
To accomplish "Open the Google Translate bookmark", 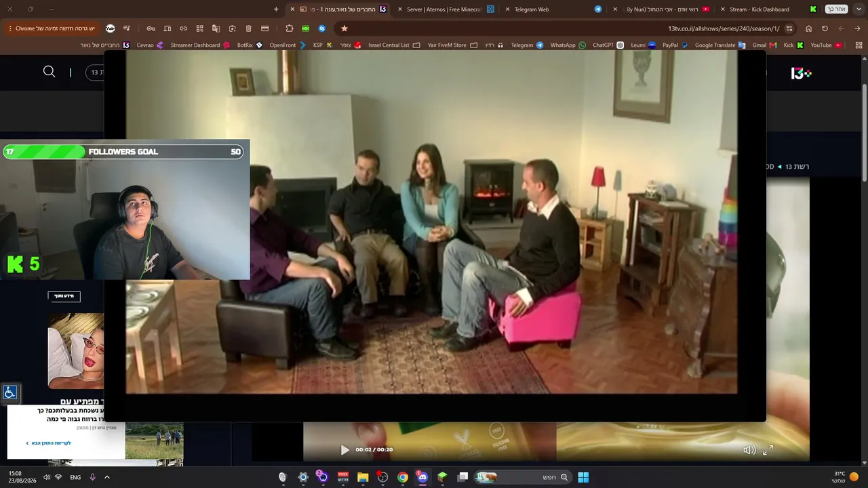I will [720, 45].
